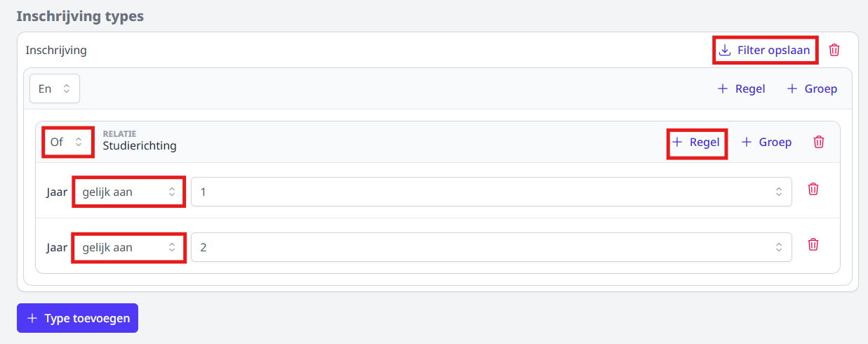868x344 pixels.
Task: Add a Regel inside Studierichting group
Action: (696, 142)
